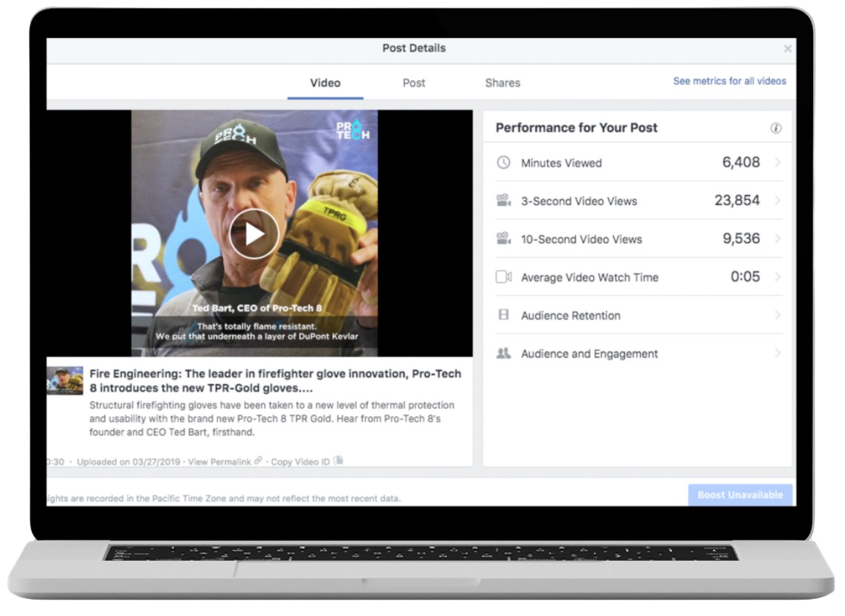Viewport: 845px width, 616px height.
Task: Click the Uploaded on 03/27/2019 text
Action: click(x=129, y=462)
